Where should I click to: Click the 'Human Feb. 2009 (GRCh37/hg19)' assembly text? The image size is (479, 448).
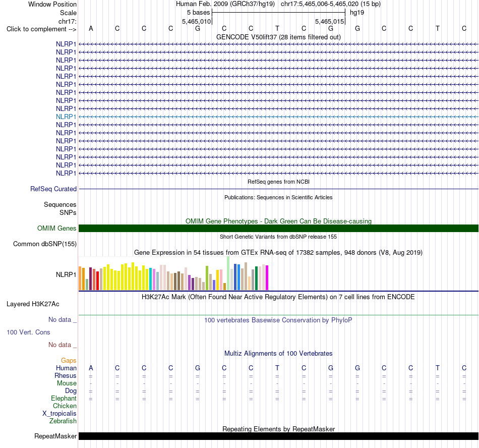coord(225,4)
